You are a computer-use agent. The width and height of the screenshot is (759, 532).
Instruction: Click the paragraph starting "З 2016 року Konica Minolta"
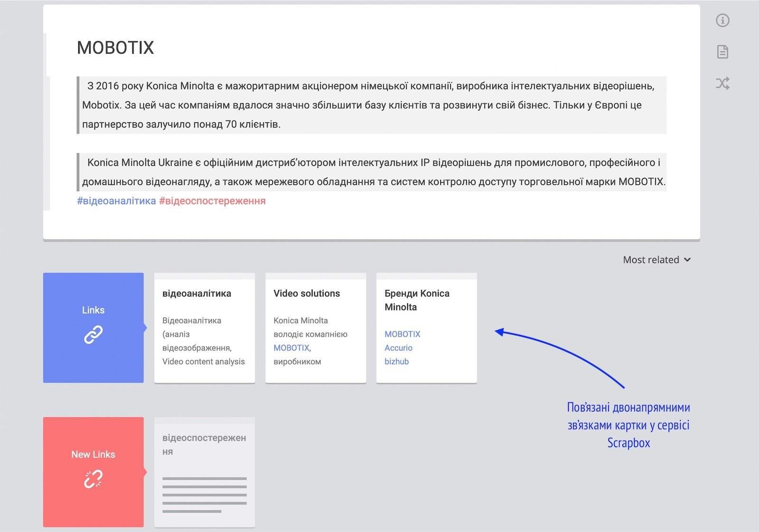(372, 105)
